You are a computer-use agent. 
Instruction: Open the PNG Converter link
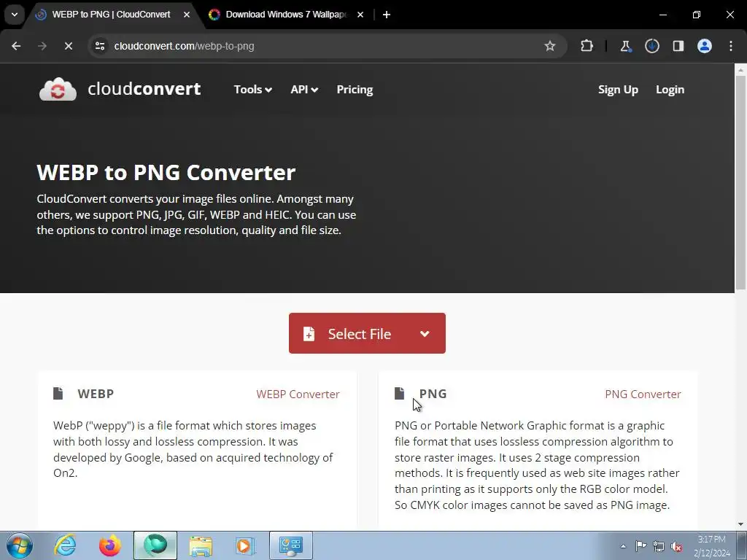click(643, 394)
